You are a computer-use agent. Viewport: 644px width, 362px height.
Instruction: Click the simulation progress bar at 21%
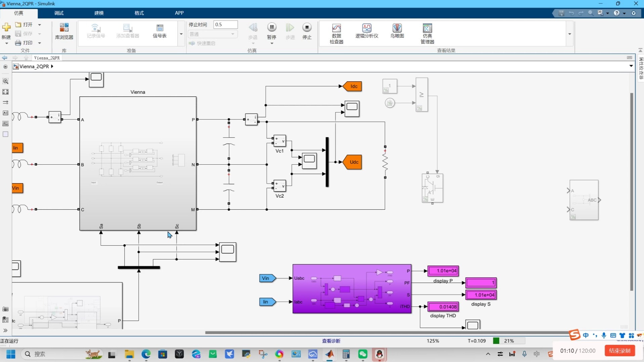[509, 341]
